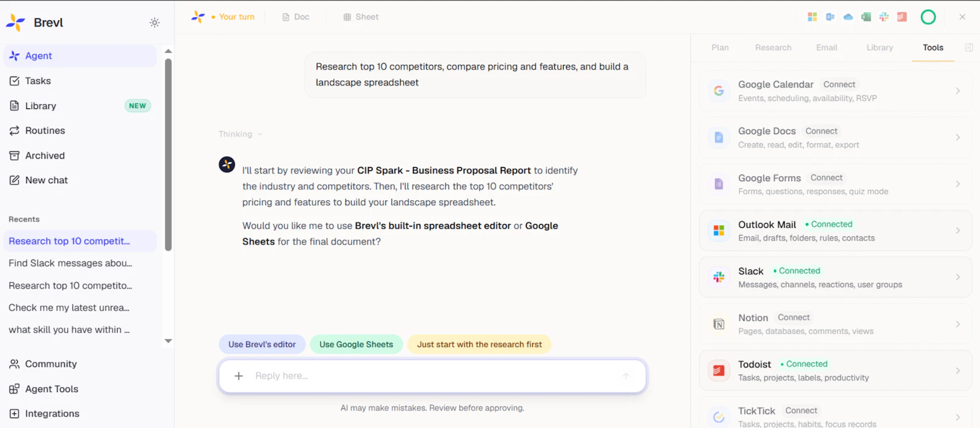Click the sidebar scrollbar down arrow
The height and width of the screenshot is (428, 980).
coord(168,341)
